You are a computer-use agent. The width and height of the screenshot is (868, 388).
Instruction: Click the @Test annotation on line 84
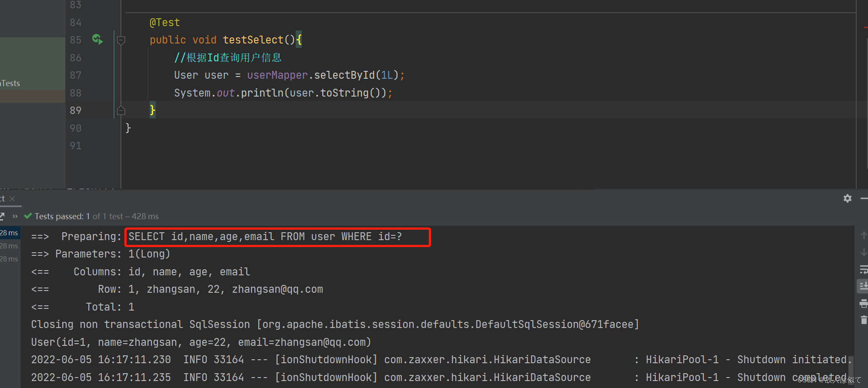click(165, 23)
